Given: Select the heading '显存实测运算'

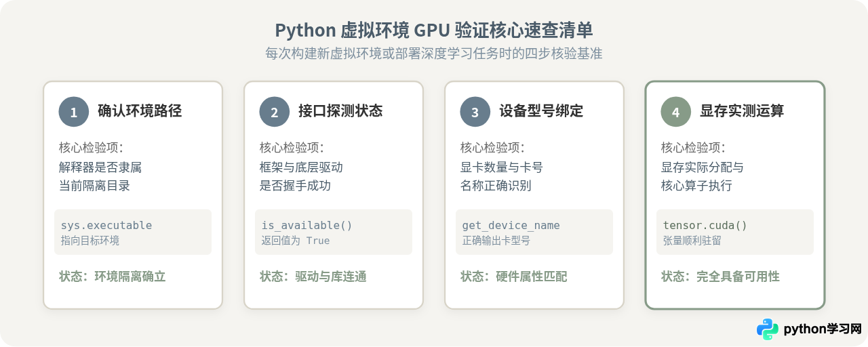Looking at the screenshot, I should click(742, 111).
